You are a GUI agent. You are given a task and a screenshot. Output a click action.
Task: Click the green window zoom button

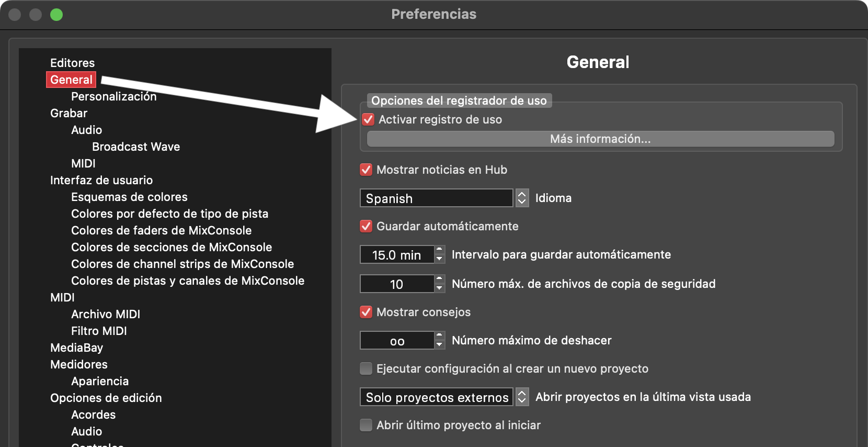click(56, 15)
